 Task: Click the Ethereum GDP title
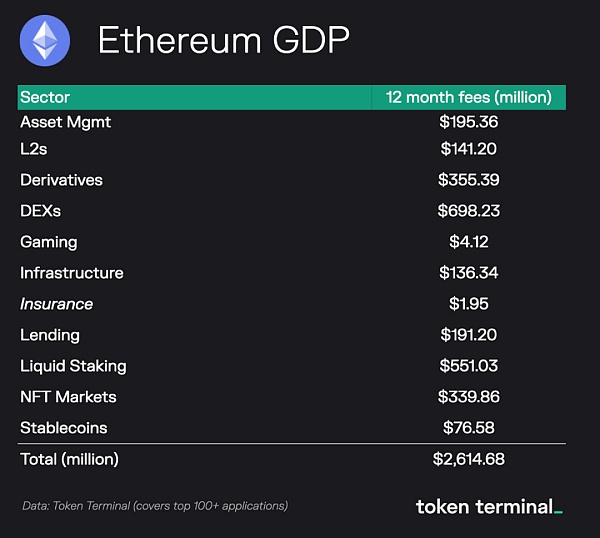click(223, 41)
